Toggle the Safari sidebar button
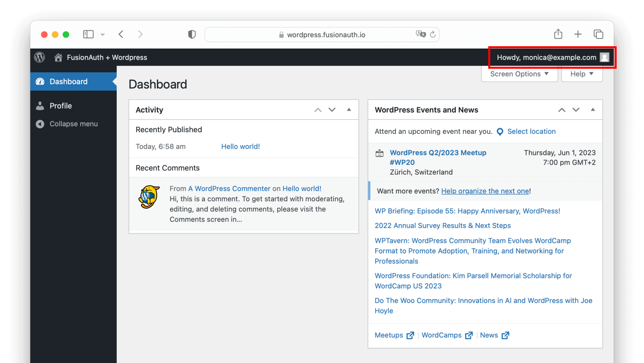Image resolution: width=644 pixels, height=363 pixels. [88, 34]
